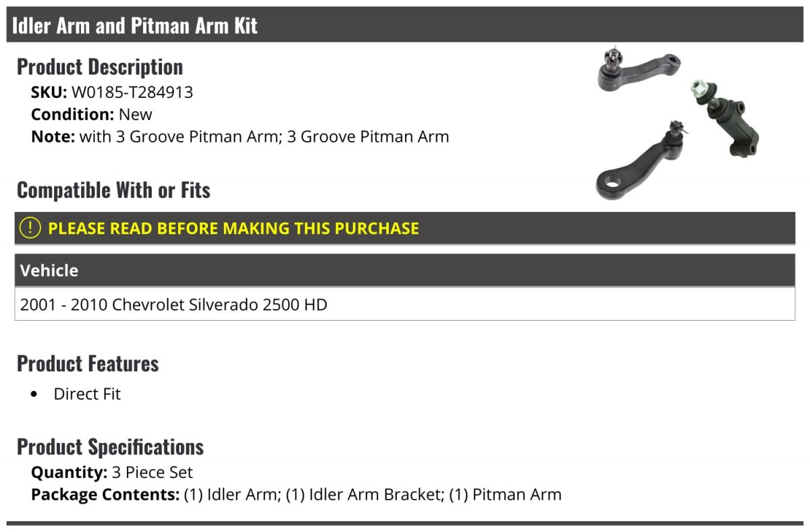Click the Quantity 3 Piece Set line

[x=112, y=473]
